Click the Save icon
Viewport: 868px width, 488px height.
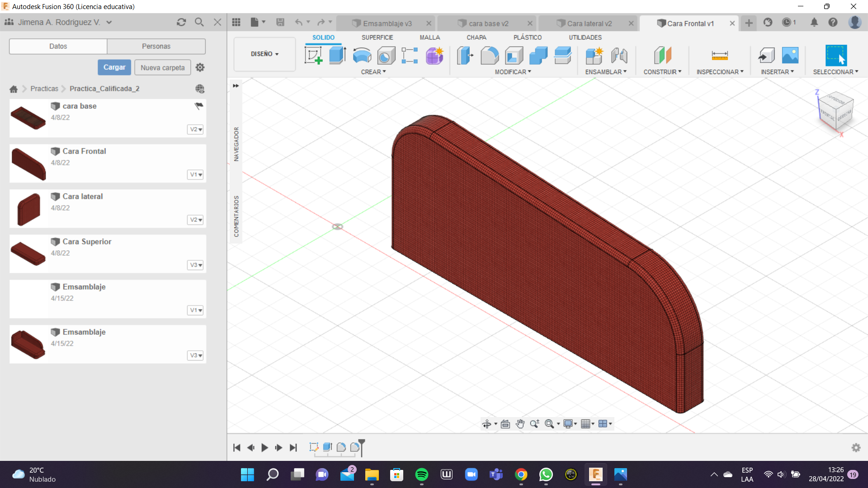click(280, 22)
